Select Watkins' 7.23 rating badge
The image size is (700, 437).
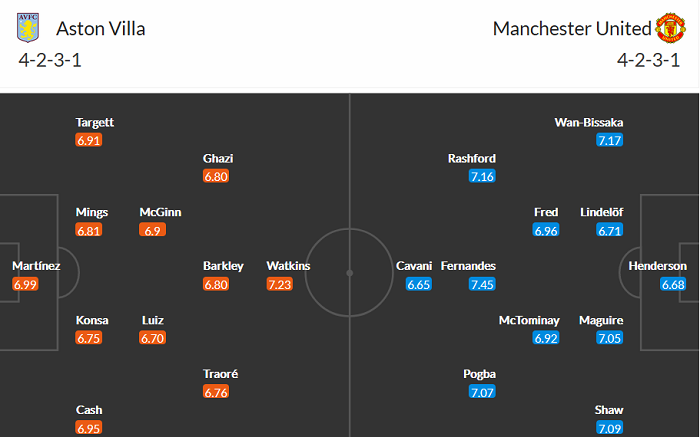[x=280, y=284]
